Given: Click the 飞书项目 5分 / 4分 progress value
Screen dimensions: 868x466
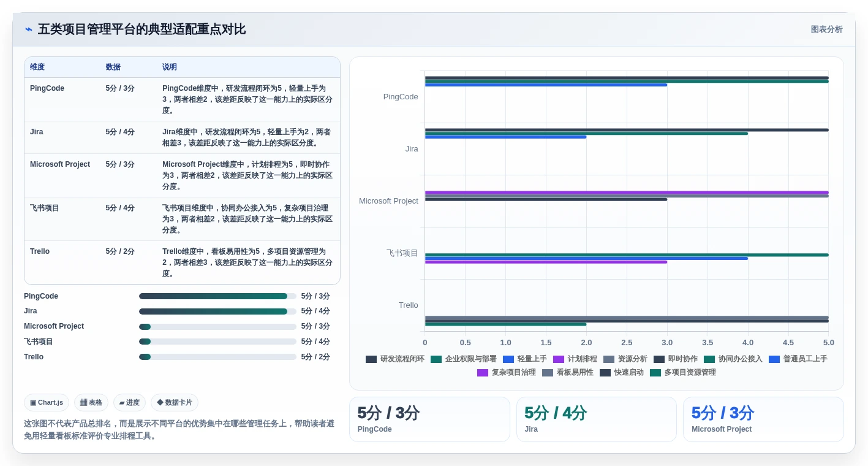Looking at the screenshot, I should 315,342.
